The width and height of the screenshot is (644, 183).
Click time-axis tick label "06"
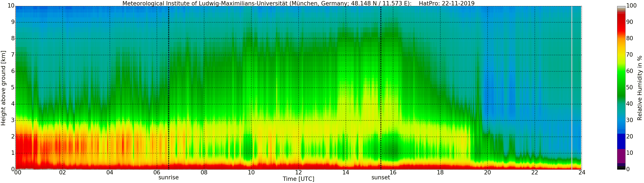click(x=157, y=172)
